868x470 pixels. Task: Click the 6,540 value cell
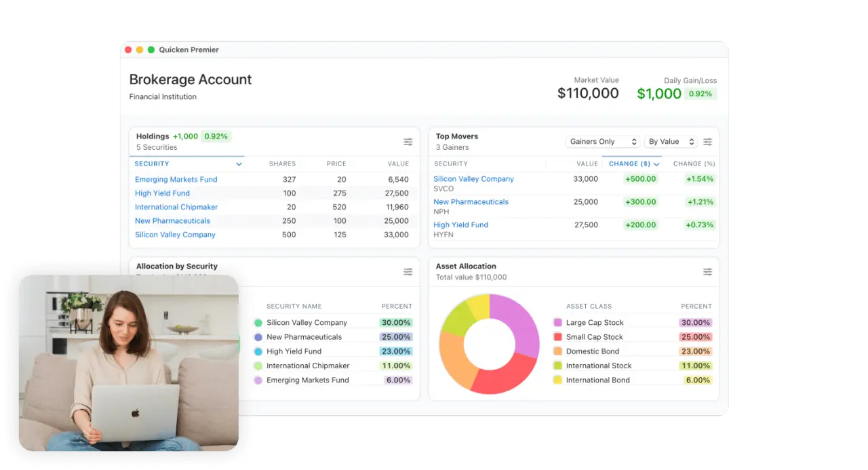[x=397, y=180]
